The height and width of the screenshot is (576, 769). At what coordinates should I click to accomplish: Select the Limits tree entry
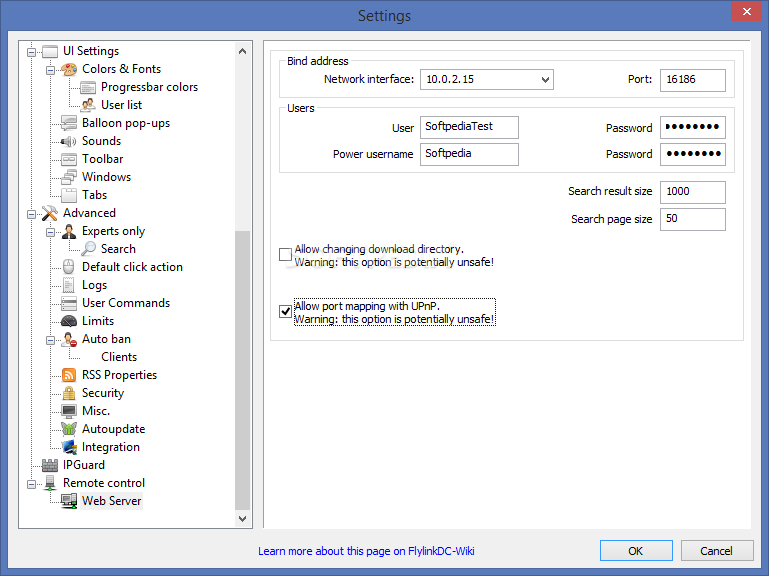click(x=98, y=321)
